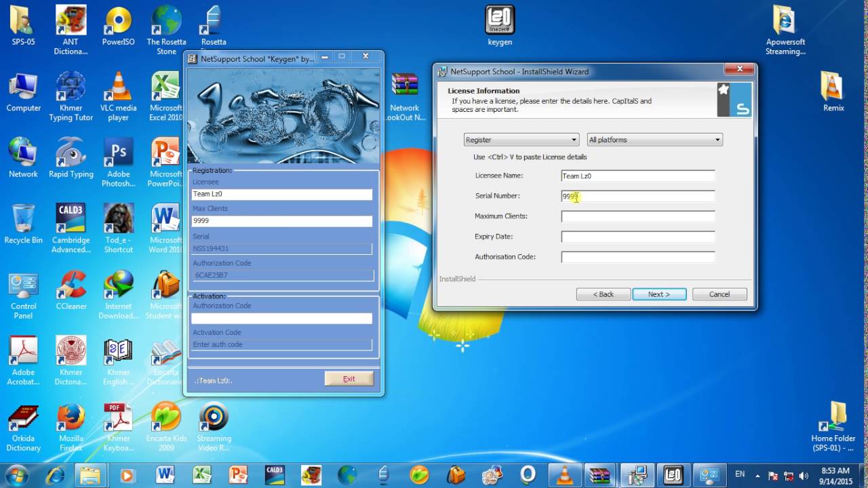868x488 pixels.
Task: Click Keygen Max Clients field
Action: click(x=282, y=221)
